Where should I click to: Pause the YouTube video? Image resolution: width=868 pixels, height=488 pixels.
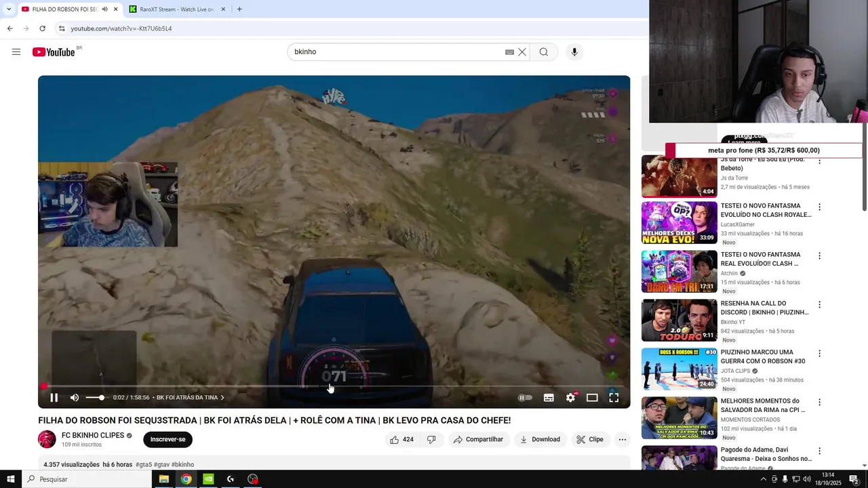click(x=54, y=398)
